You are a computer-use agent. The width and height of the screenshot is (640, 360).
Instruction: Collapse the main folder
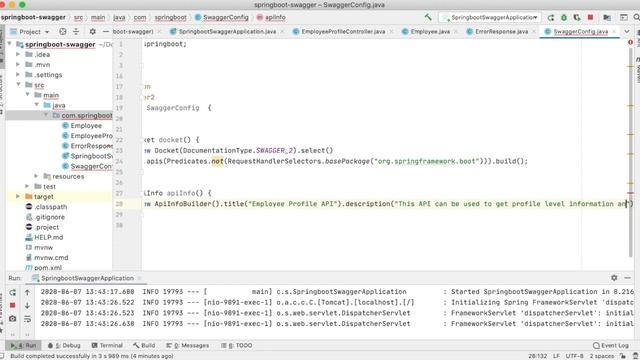27,95
